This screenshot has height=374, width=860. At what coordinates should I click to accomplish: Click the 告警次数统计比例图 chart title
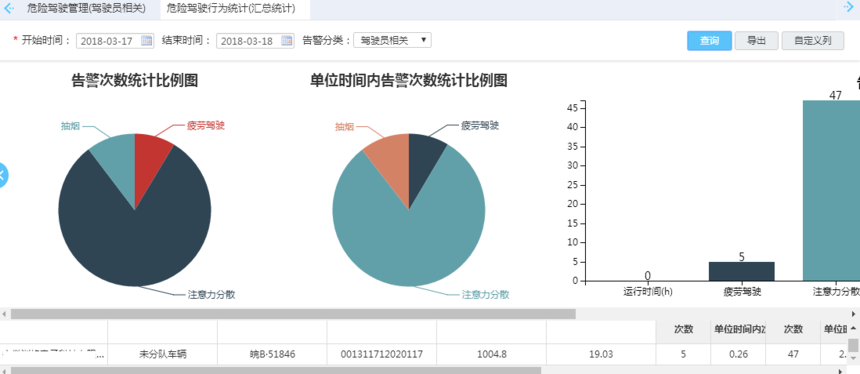point(135,81)
